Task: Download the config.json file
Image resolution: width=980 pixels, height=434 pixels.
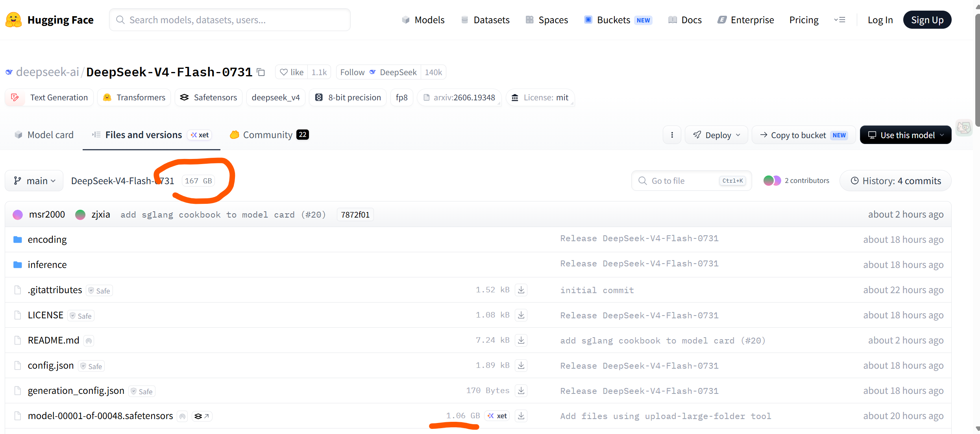Action: click(521, 366)
